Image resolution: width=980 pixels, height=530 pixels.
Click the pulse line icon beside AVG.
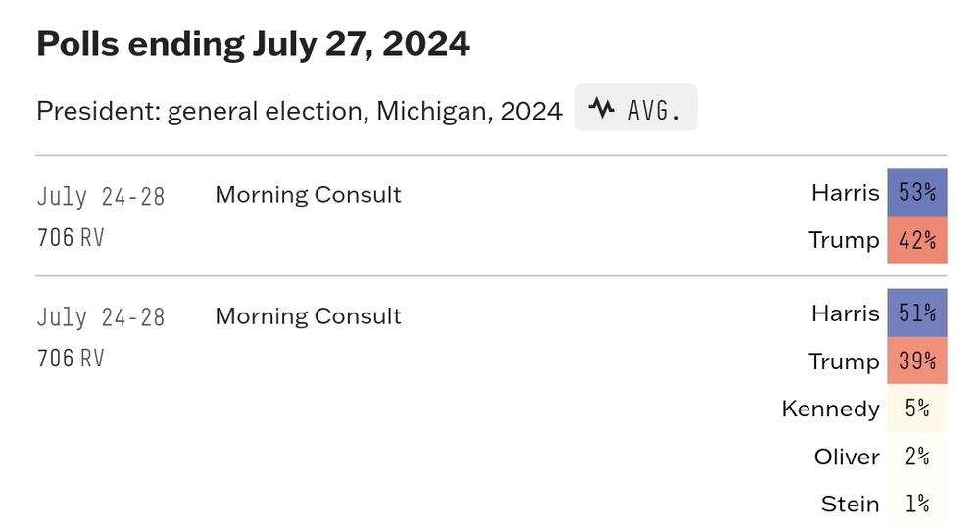click(x=602, y=108)
